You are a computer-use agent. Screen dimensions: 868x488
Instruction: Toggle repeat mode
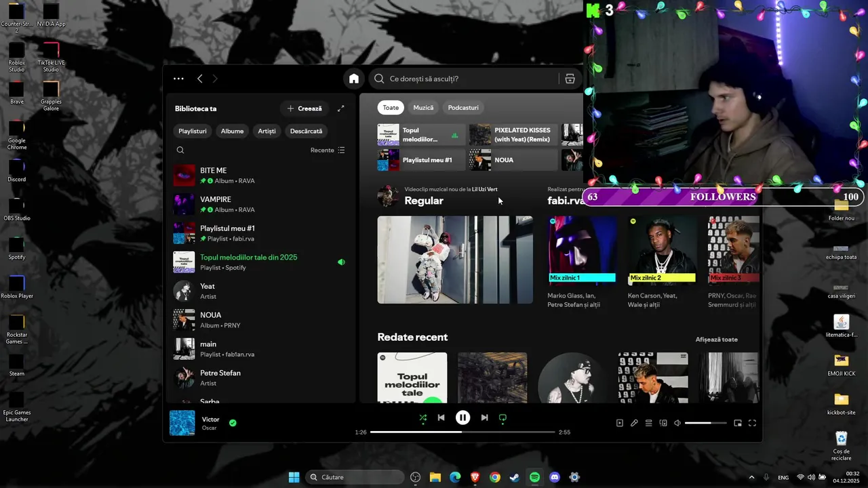point(502,418)
